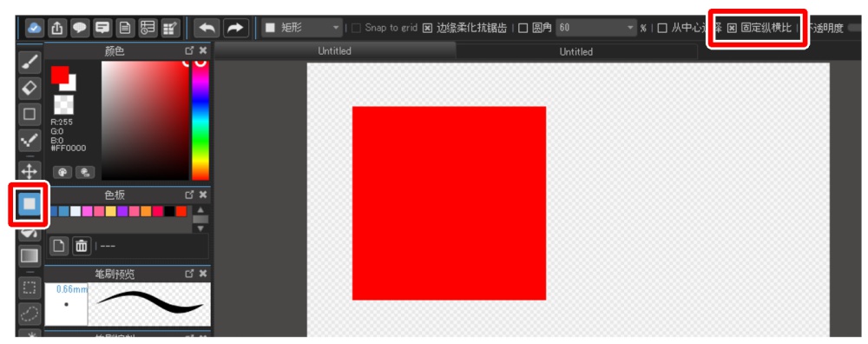Screen dimensions: 868x344
Task: Pop out the 笔刷预览 panel
Action: (x=189, y=274)
